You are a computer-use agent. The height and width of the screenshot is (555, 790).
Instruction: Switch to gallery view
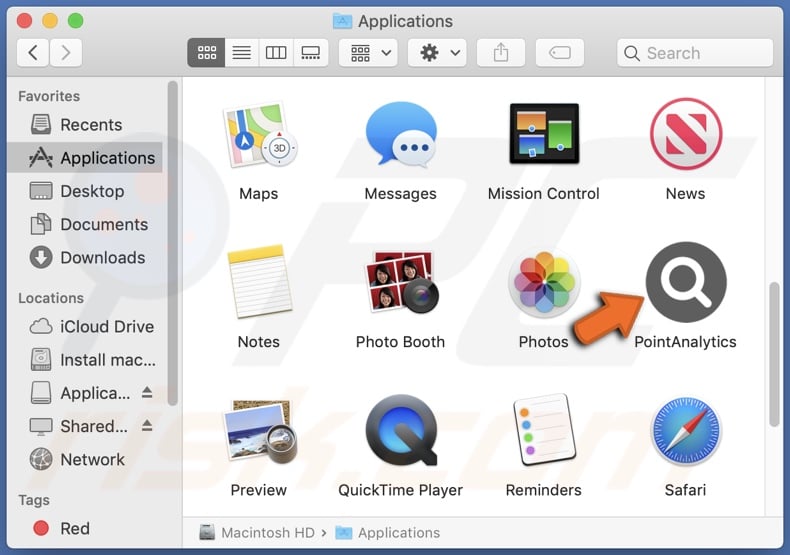(x=310, y=52)
